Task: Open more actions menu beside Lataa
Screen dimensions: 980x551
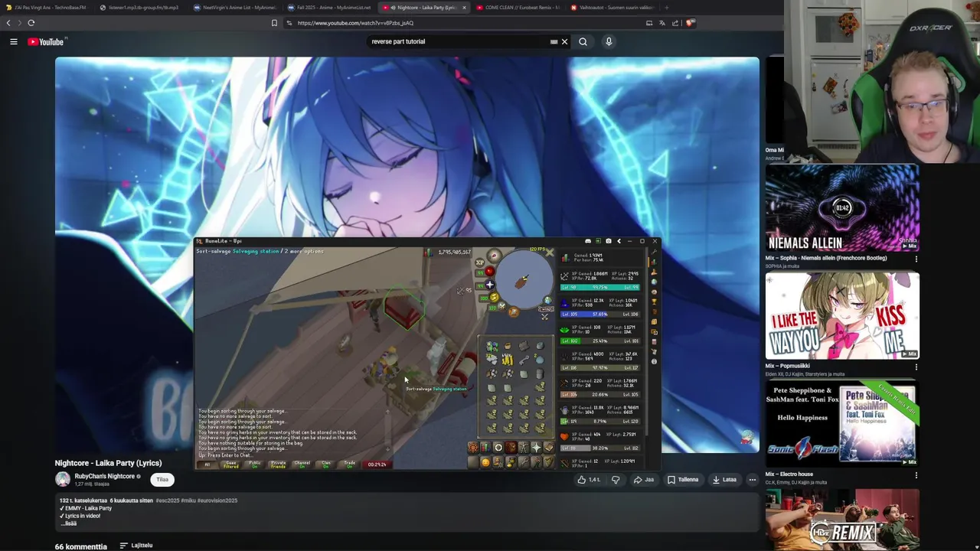Action: pyautogui.click(x=753, y=480)
